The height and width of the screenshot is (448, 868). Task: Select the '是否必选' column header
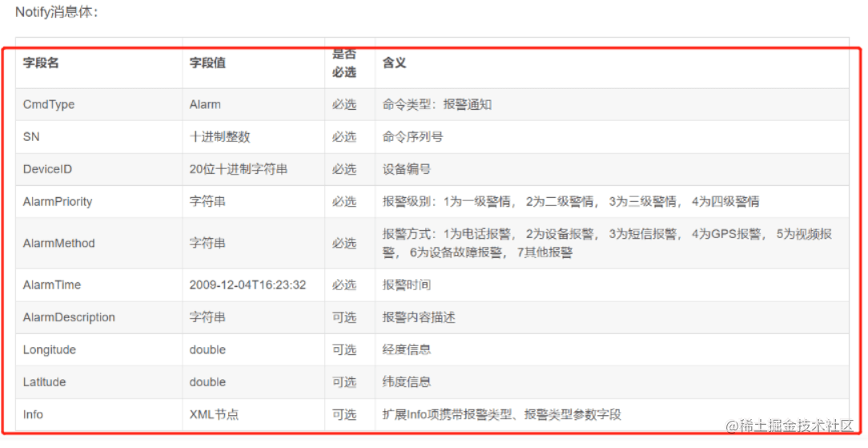tap(344, 63)
